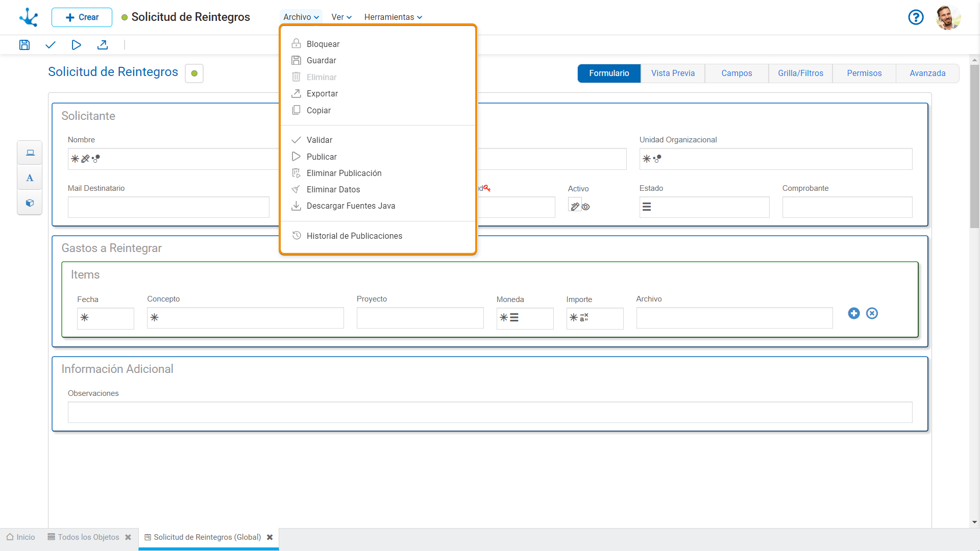Collapse the Archivo dropdown menu

coord(301,17)
